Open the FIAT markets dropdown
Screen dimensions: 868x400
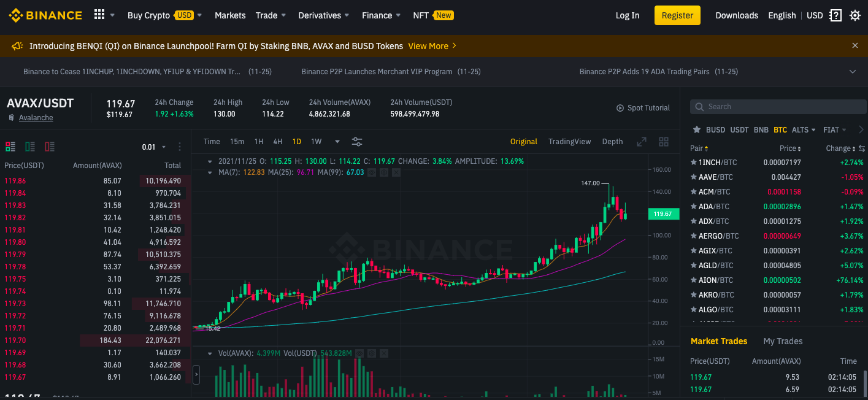835,130
